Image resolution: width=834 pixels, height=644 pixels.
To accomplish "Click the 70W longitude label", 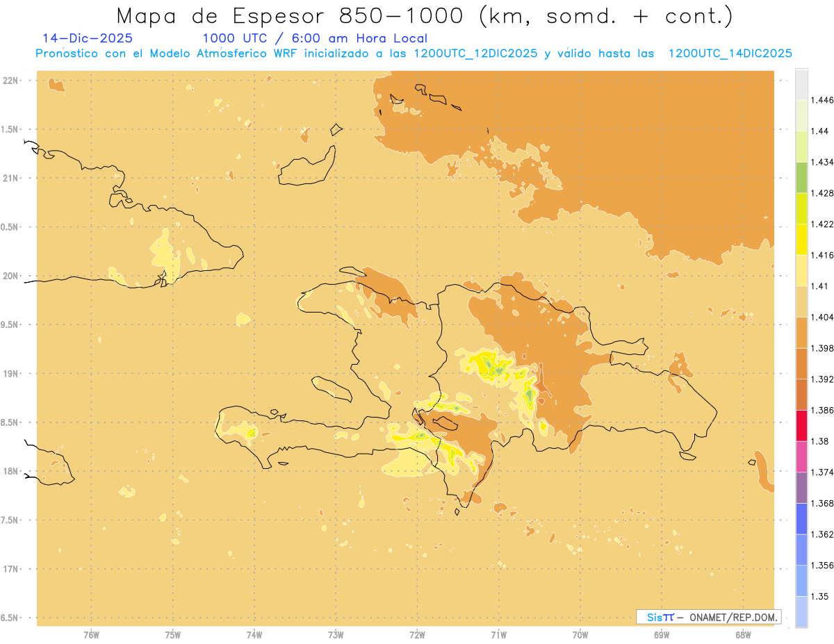I will coord(580,635).
